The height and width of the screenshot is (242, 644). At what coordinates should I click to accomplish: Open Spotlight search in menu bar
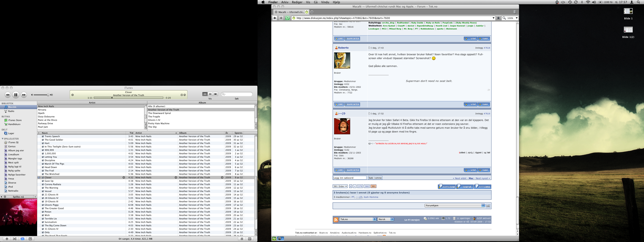pyautogui.click(x=639, y=2)
